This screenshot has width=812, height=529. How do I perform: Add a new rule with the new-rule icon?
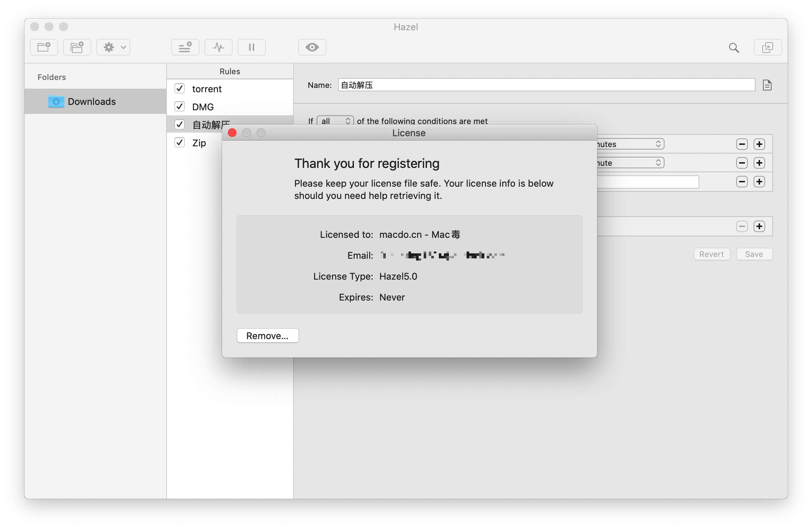pos(185,47)
